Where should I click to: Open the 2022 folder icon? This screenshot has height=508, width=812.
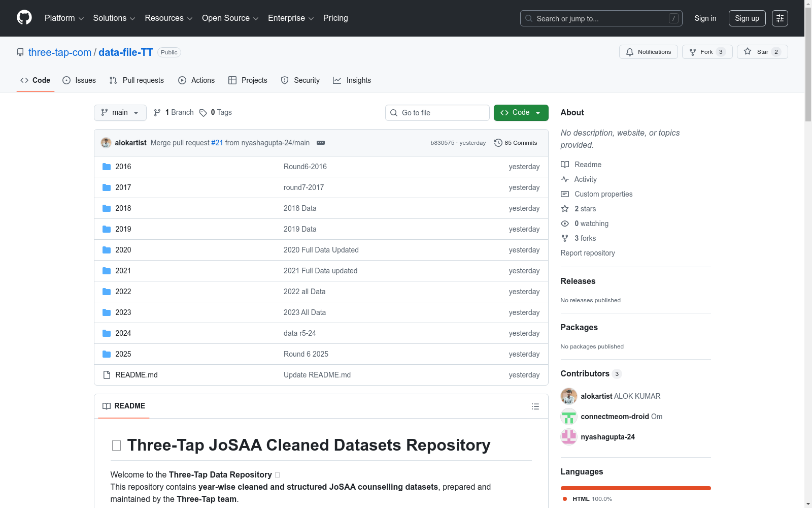pos(107,292)
